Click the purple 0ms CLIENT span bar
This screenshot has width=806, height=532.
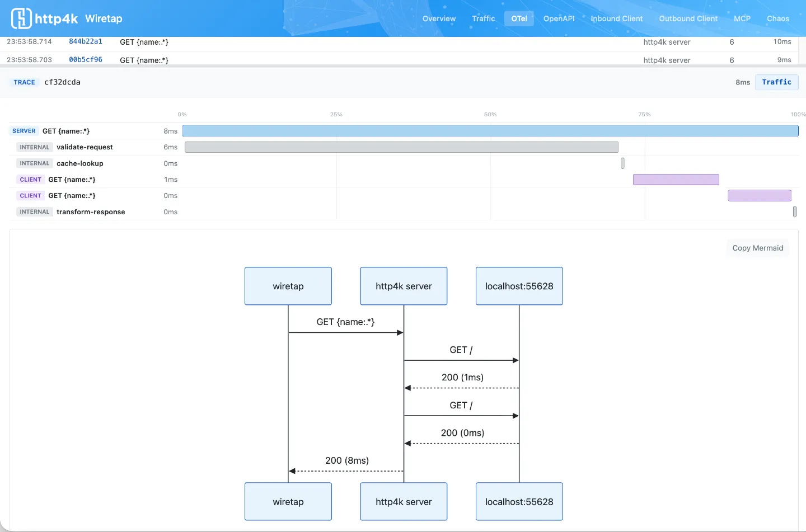click(x=760, y=196)
